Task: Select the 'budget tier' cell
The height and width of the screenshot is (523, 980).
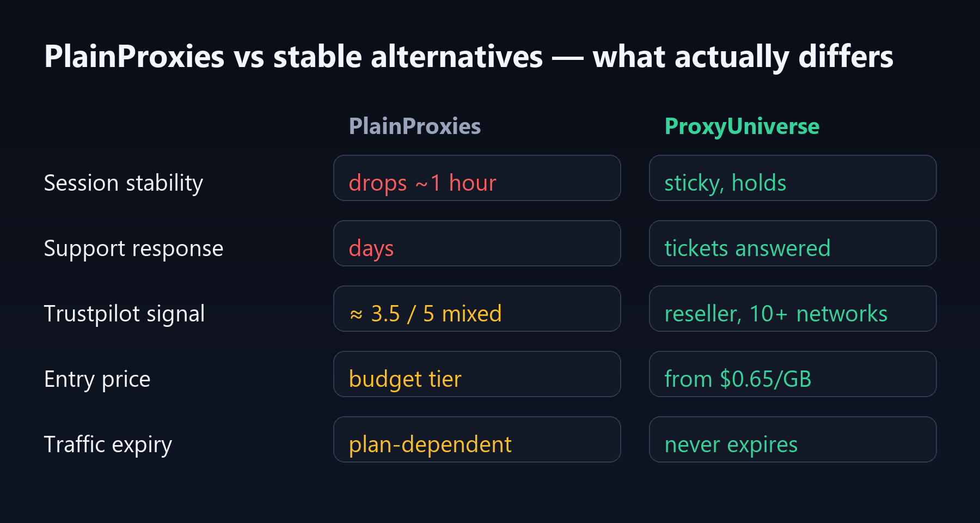Action: point(477,374)
